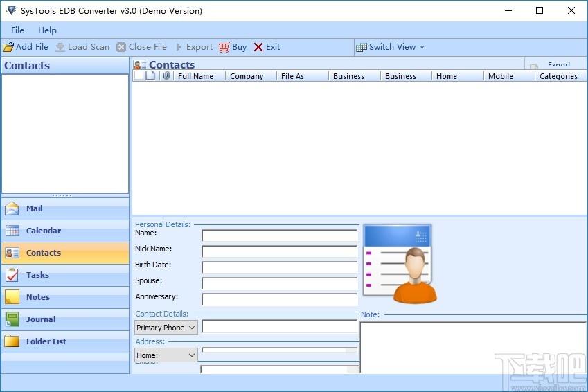This screenshot has height=392, width=588.
Task: Open the Help menu
Action: pyautogui.click(x=47, y=30)
